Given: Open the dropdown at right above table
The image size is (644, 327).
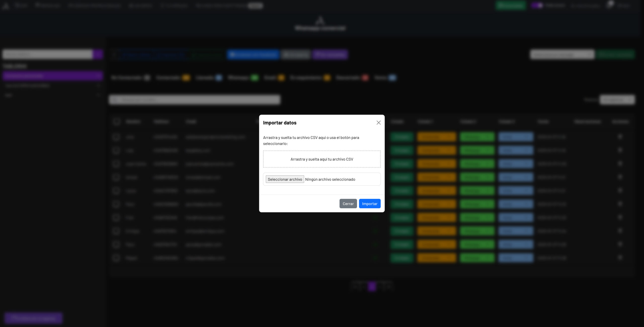Looking at the screenshot, I should [617, 100].
